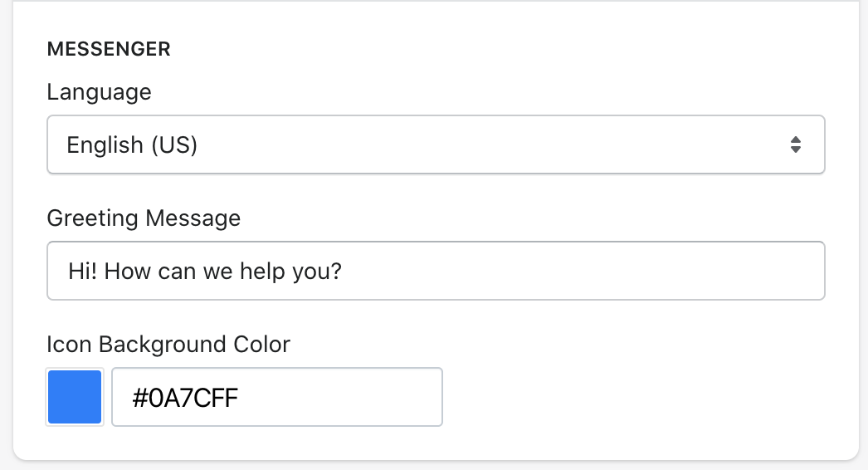Focus the Greeting Message text field
This screenshot has width=868, height=470.
pos(436,271)
